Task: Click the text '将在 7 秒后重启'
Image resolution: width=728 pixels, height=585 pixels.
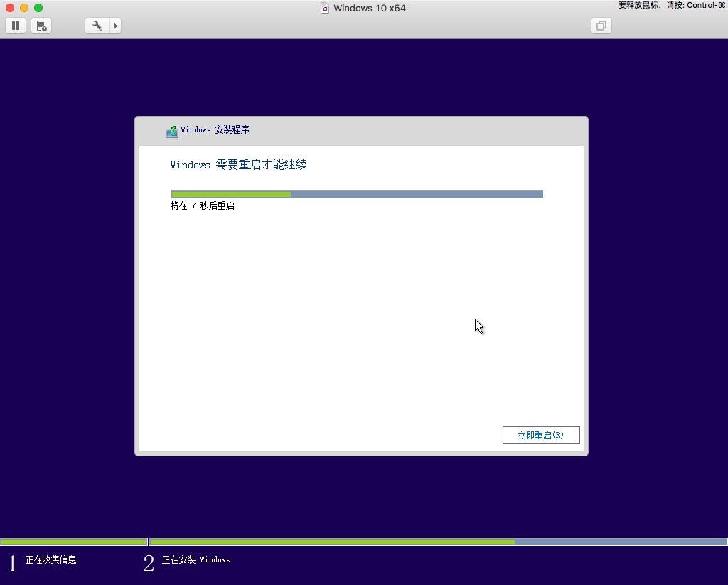Action: click(203, 205)
